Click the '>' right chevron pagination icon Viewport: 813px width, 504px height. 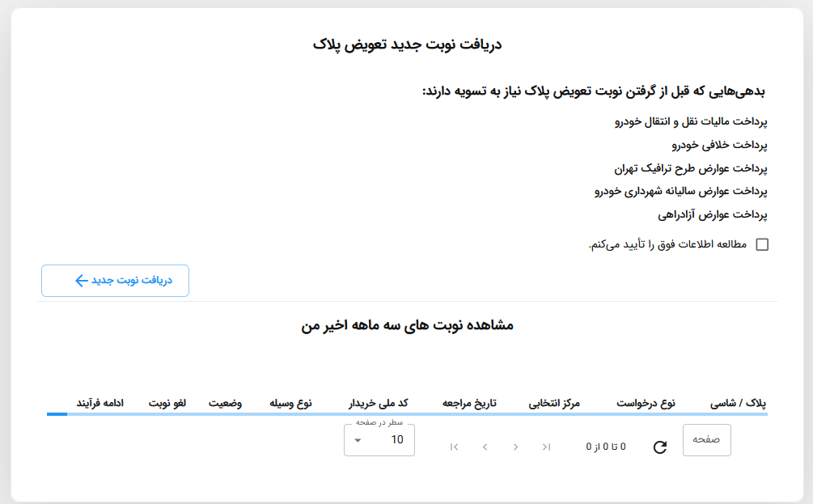(x=516, y=447)
